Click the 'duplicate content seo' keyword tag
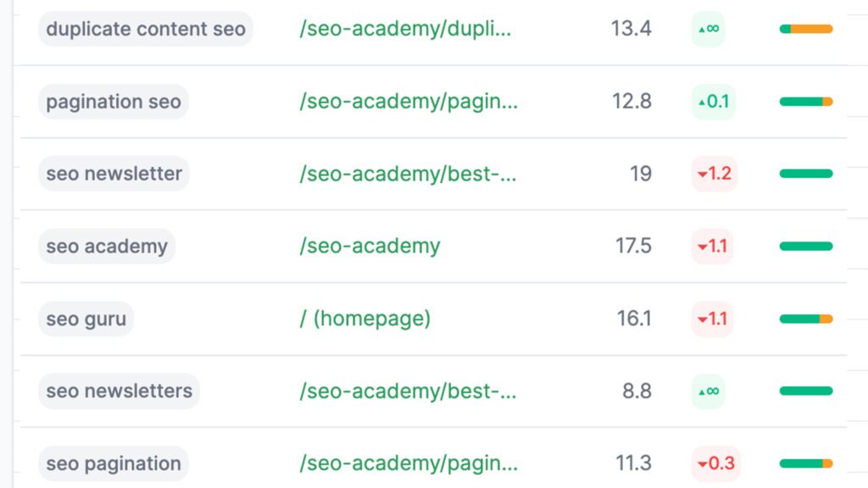Screen dimensions: 868x488 click(x=146, y=29)
